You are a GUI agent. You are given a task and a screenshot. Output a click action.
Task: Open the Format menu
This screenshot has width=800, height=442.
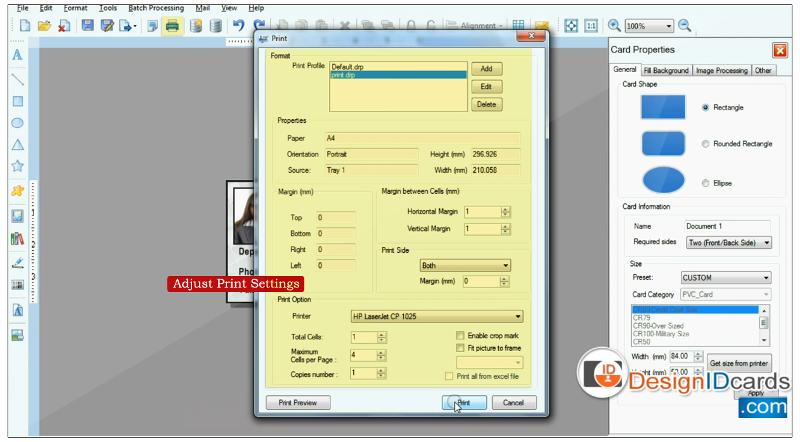pyautogui.click(x=76, y=8)
